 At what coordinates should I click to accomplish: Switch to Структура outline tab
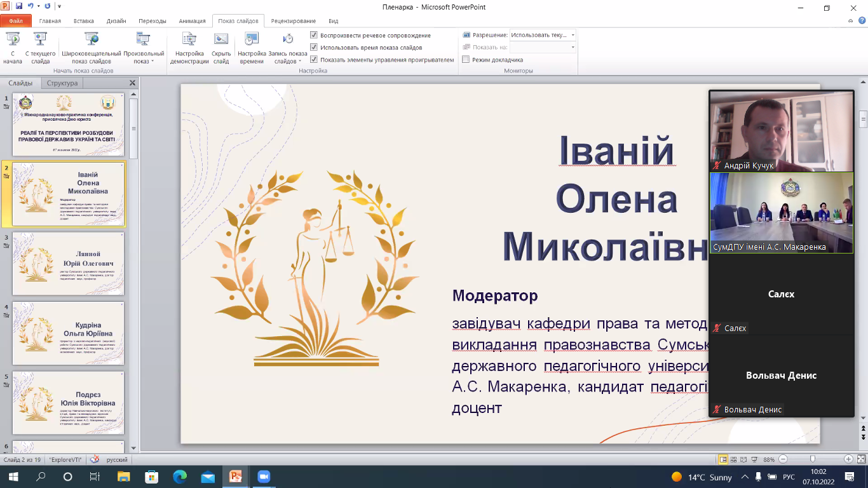pyautogui.click(x=62, y=83)
